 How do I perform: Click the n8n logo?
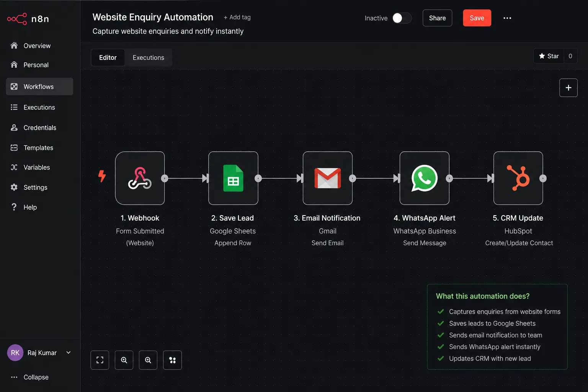pyautogui.click(x=28, y=19)
